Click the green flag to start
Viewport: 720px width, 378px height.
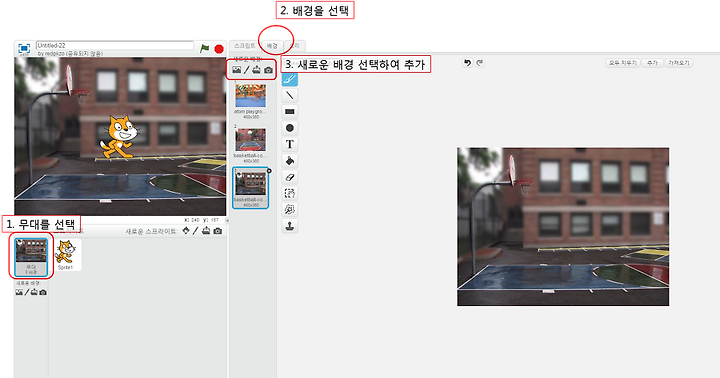point(205,48)
